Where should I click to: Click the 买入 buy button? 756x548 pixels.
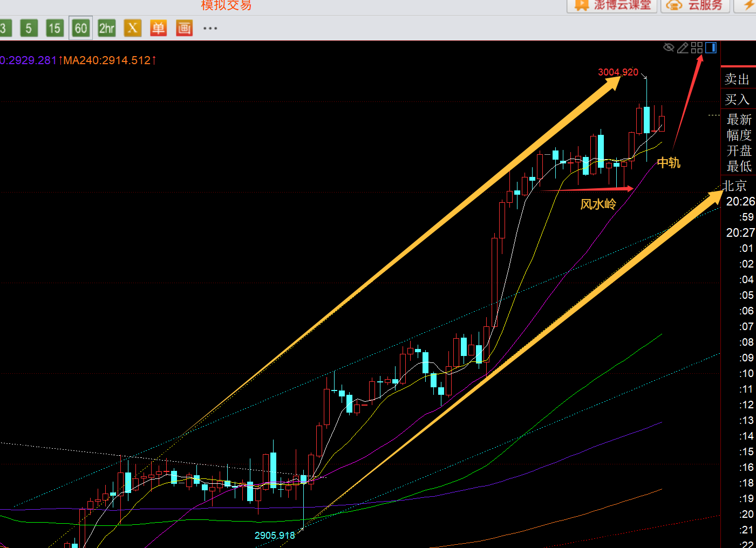coord(737,100)
